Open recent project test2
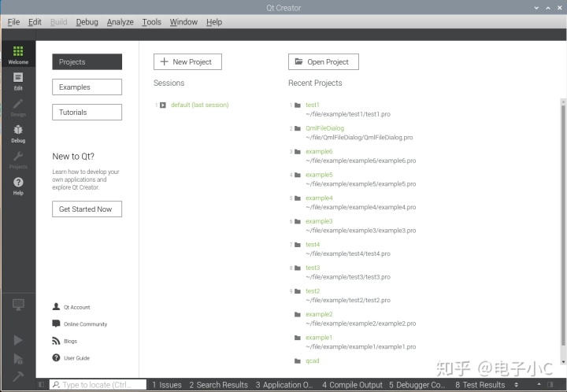Screen dimensions: 567x392 pos(313,291)
